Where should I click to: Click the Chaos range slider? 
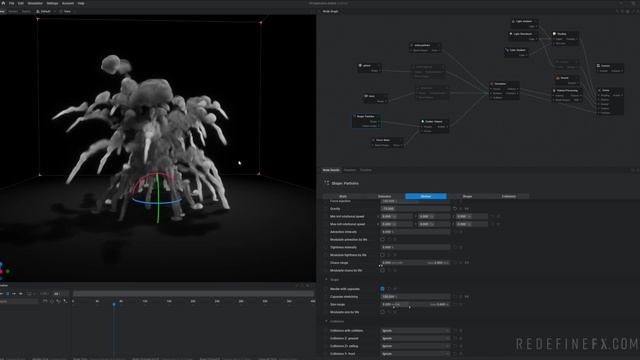pyautogui.click(x=415, y=263)
